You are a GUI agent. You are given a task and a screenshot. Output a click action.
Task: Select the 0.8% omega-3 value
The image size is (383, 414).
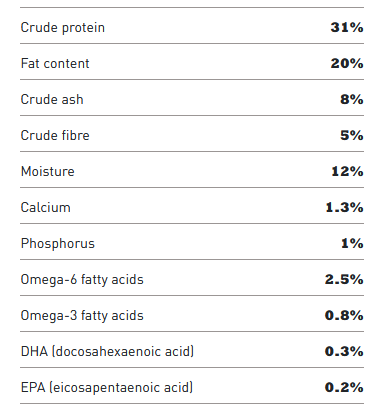[x=344, y=315]
